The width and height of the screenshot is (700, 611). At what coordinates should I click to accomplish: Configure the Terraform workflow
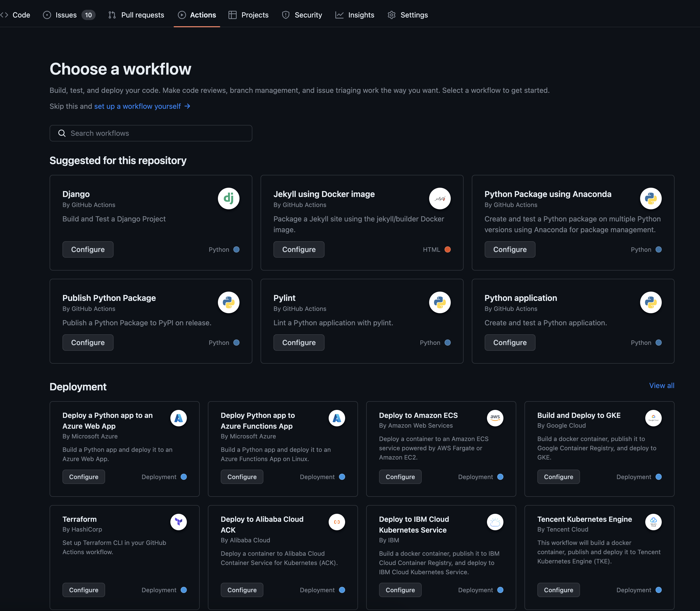coord(84,590)
